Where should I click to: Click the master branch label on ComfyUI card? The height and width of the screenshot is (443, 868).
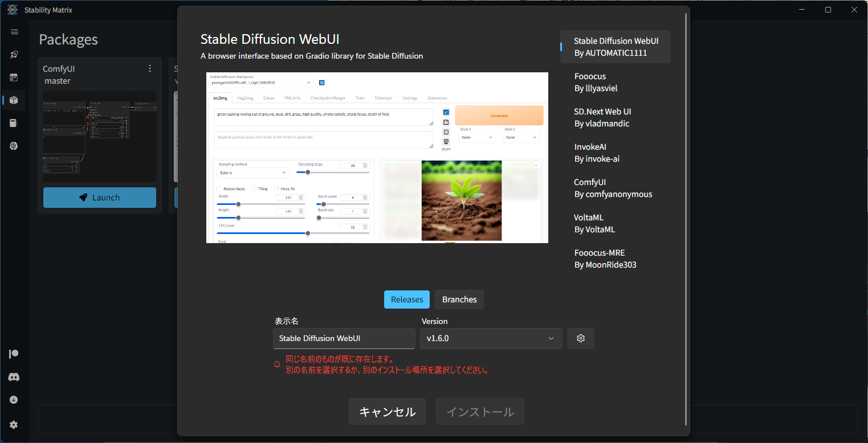pos(58,81)
